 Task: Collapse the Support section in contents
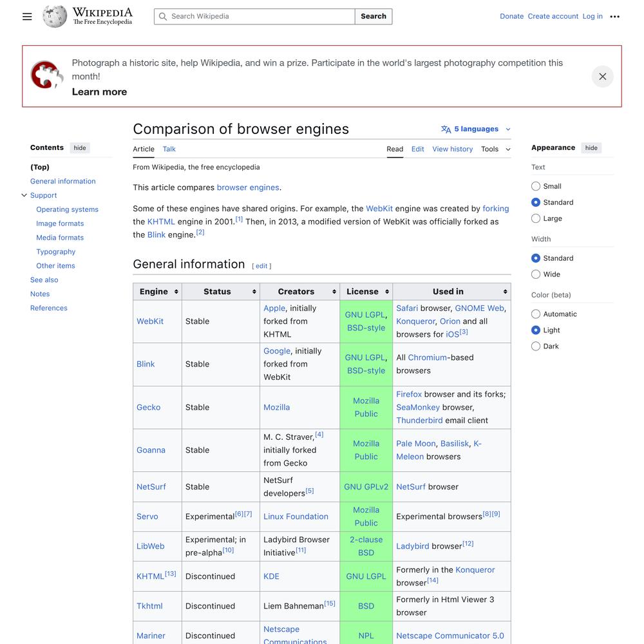click(24, 196)
